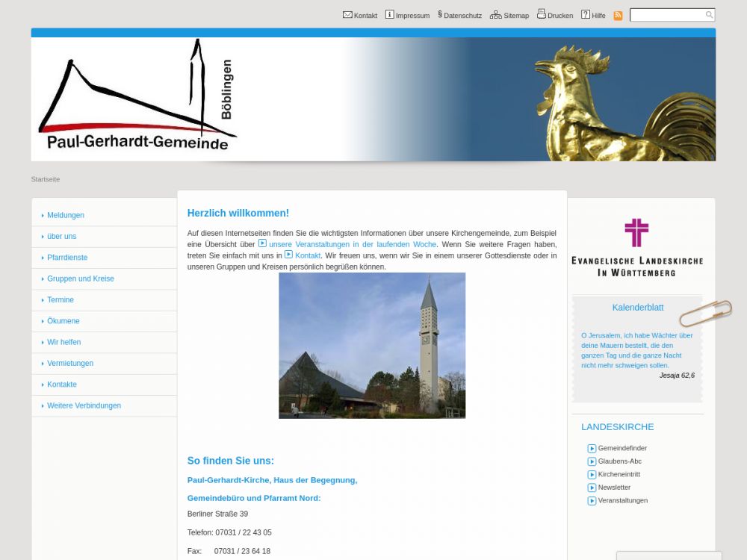Click the orange RSS feed icon
The height and width of the screenshot is (560, 747).
coord(618,15)
